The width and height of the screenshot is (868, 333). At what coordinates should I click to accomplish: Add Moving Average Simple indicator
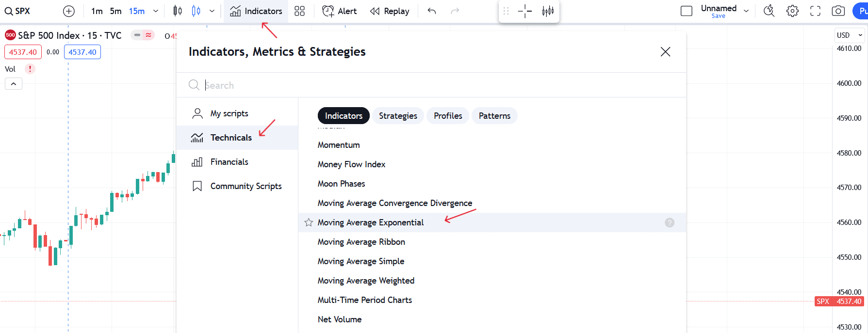[492, 261]
